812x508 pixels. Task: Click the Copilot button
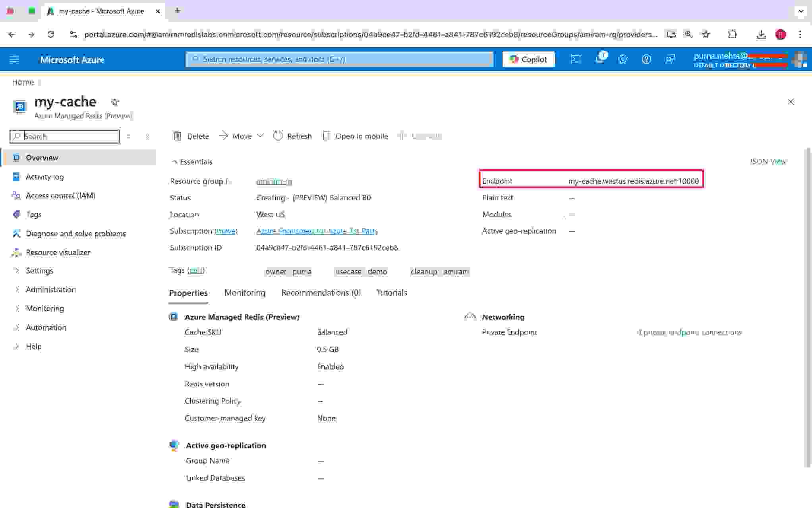tap(528, 59)
